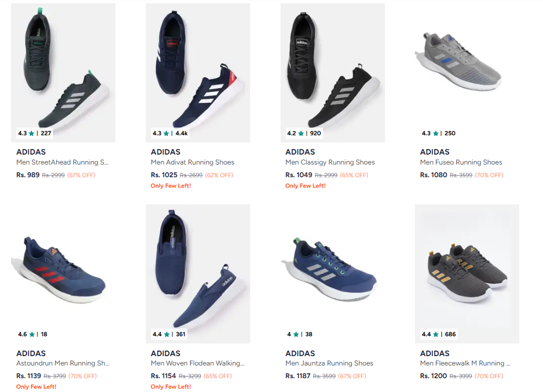The width and height of the screenshot is (543, 392).
Task: Open the Men Woven Flodean Walking link
Action: click(x=197, y=363)
